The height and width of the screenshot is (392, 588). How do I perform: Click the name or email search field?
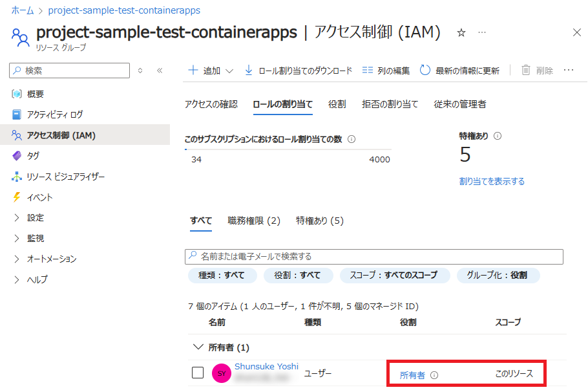374,256
